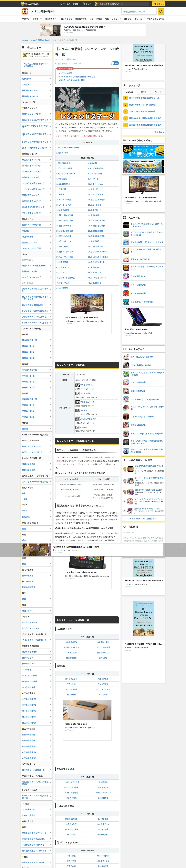Click サイト改善のアンケート survey banner
Viewport: 186px width, 868px height.
pyautogui.click(x=37, y=55)
